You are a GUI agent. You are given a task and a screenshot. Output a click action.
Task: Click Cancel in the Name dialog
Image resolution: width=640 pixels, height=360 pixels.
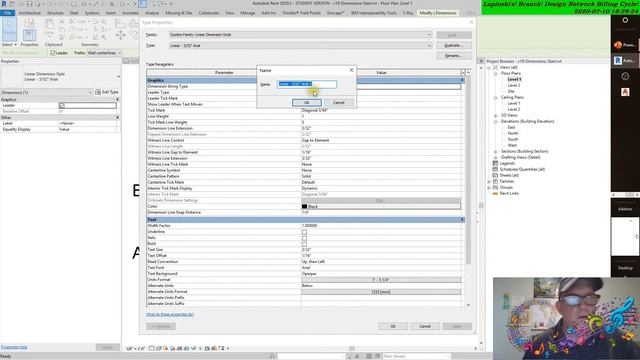coord(338,102)
